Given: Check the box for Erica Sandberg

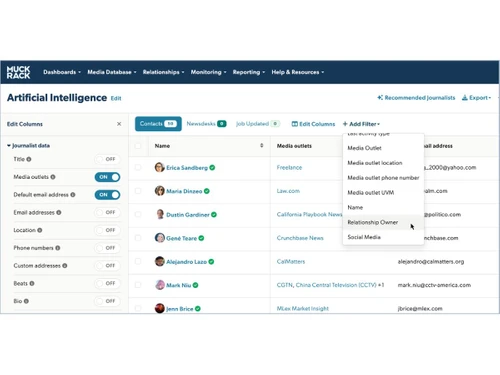Looking at the screenshot, I should tap(138, 167).
